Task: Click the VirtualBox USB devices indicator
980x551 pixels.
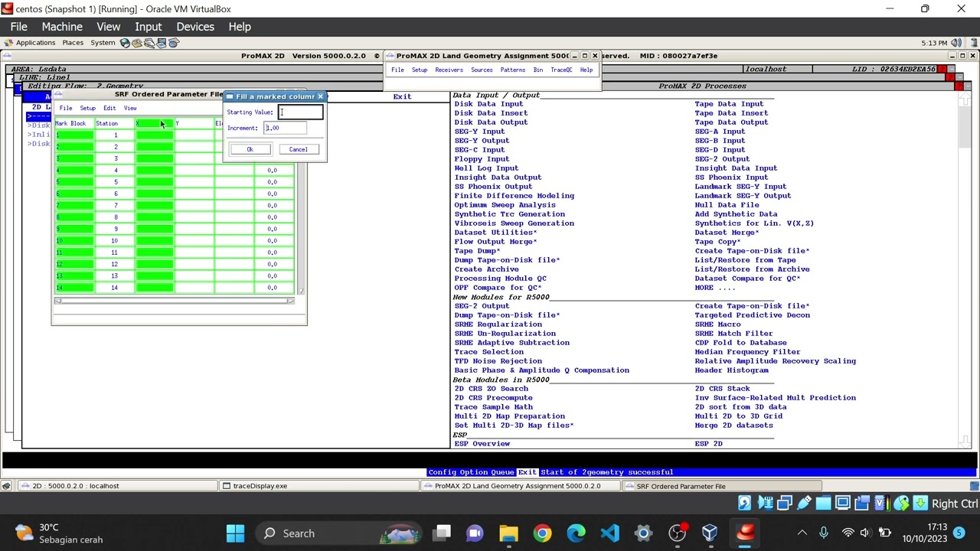Action: point(804,503)
